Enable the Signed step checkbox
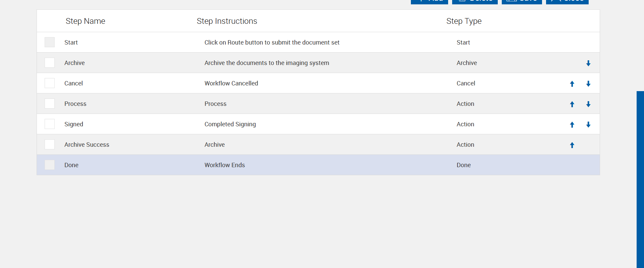The height and width of the screenshot is (268, 644). click(x=50, y=124)
